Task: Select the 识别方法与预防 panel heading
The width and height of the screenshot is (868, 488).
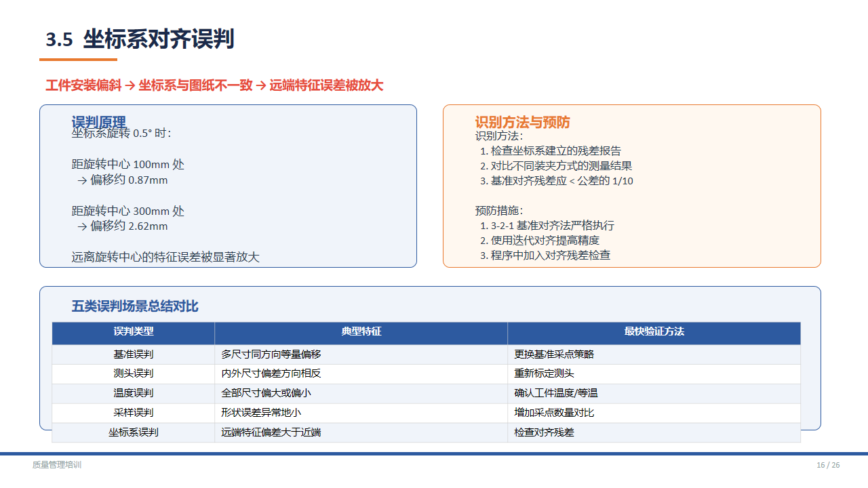Action: pos(522,122)
